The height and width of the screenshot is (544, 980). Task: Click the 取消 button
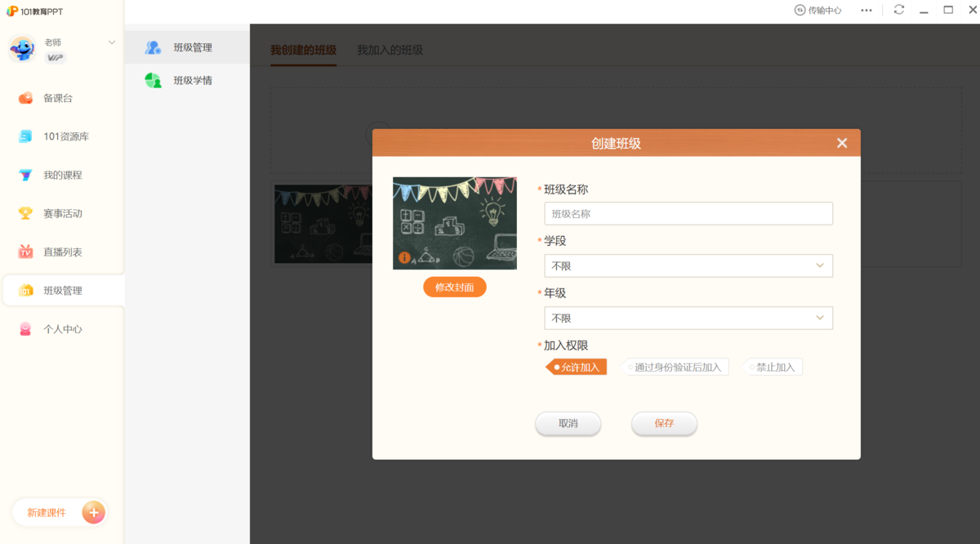pyautogui.click(x=568, y=423)
